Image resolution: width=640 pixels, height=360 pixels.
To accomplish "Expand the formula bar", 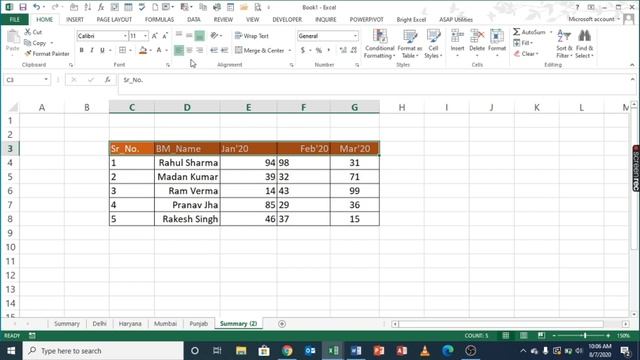I will pos(632,79).
